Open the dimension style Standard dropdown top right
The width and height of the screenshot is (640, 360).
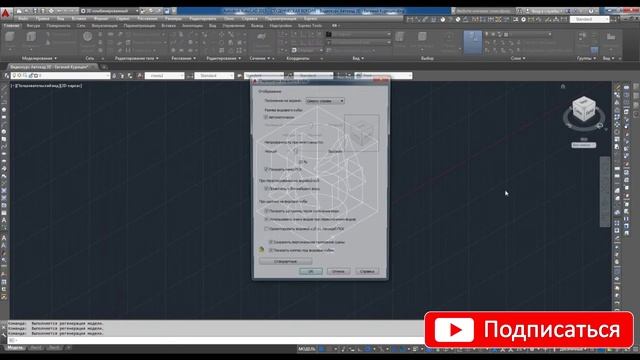click(x=589, y=19)
